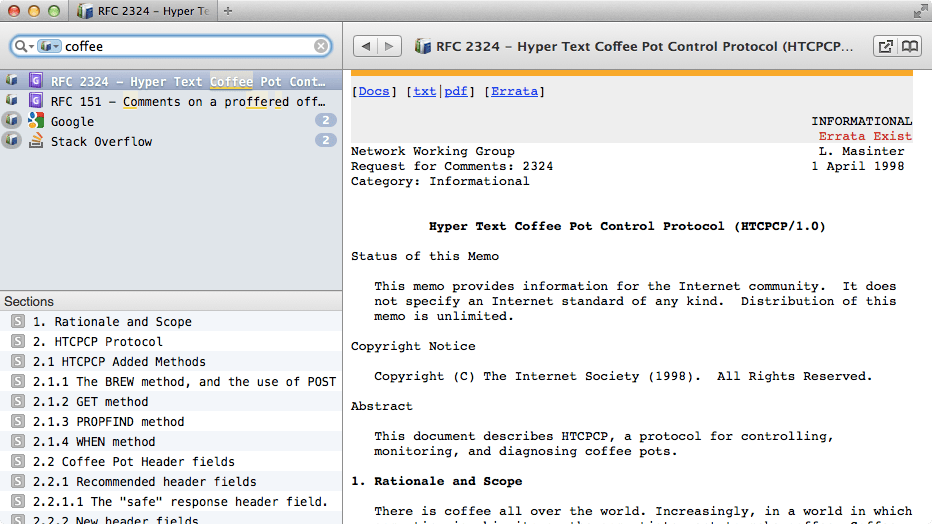Image resolution: width=932 pixels, height=524 pixels.
Task: Click the search magnifier icon
Action: 21,46
